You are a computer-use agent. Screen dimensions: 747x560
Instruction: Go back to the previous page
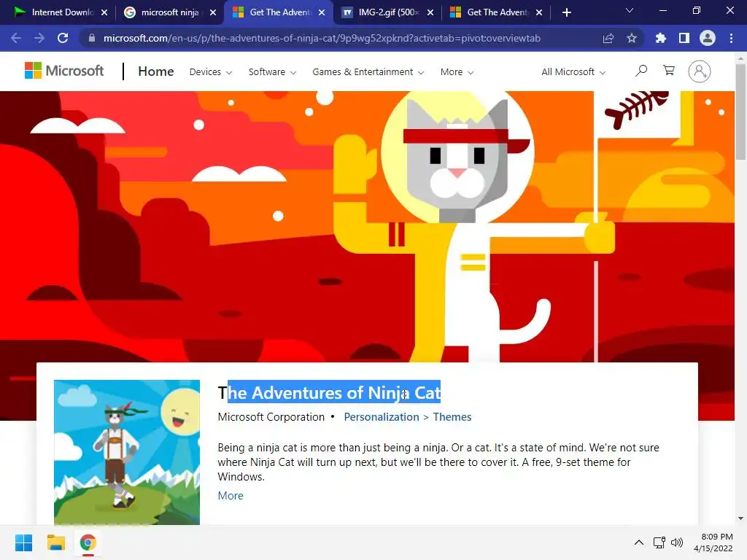(x=16, y=38)
